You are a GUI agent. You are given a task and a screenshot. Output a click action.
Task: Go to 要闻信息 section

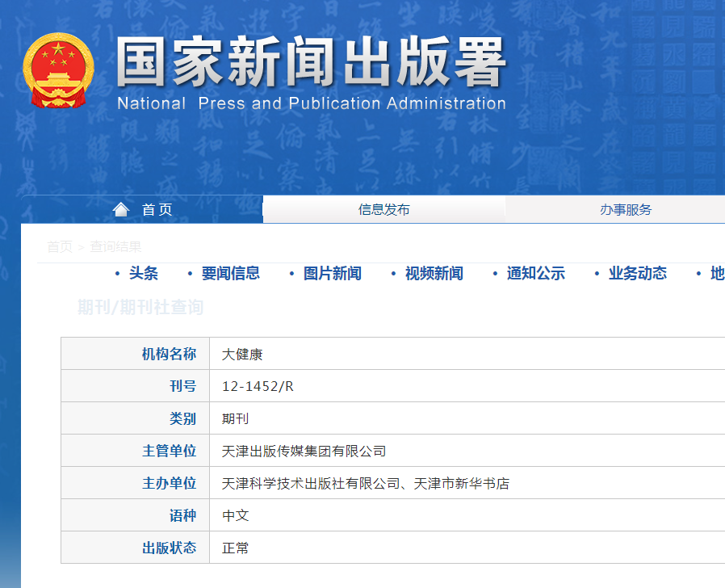point(230,274)
